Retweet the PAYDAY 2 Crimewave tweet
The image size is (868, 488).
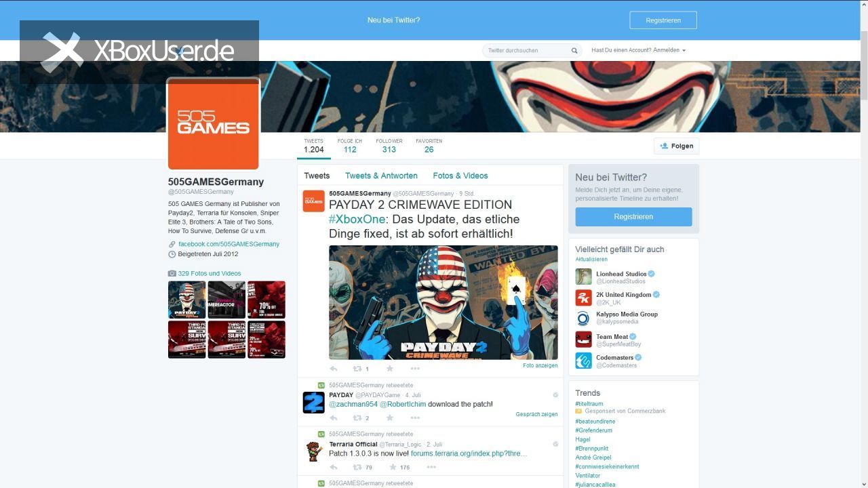point(357,369)
